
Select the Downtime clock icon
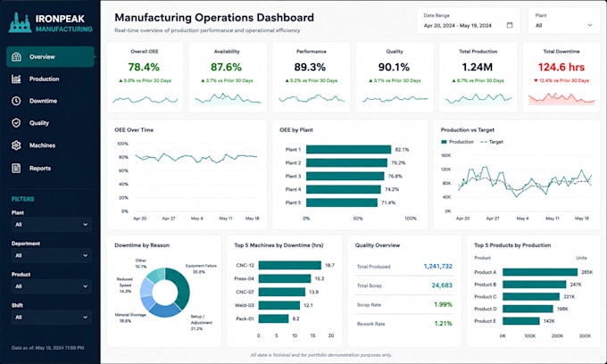[x=16, y=101]
